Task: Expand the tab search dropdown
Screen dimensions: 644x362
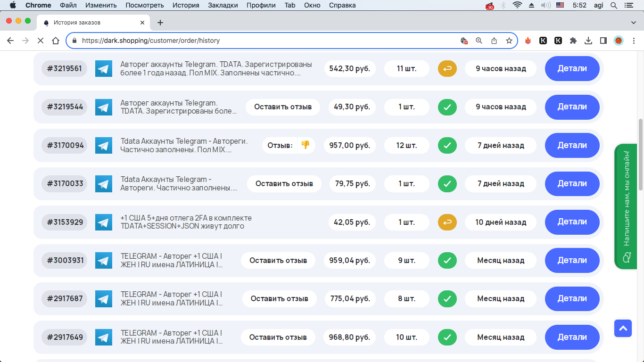Action: (634, 23)
